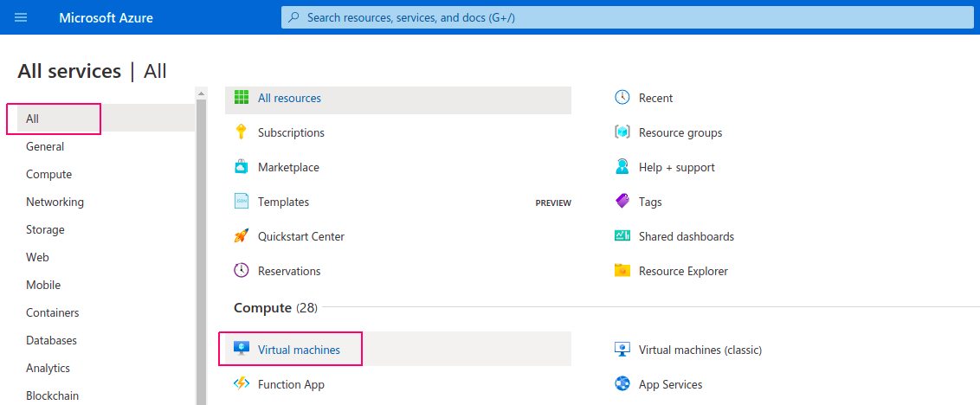Image resolution: width=980 pixels, height=405 pixels.
Task: Open the Templates link
Action: pos(284,202)
